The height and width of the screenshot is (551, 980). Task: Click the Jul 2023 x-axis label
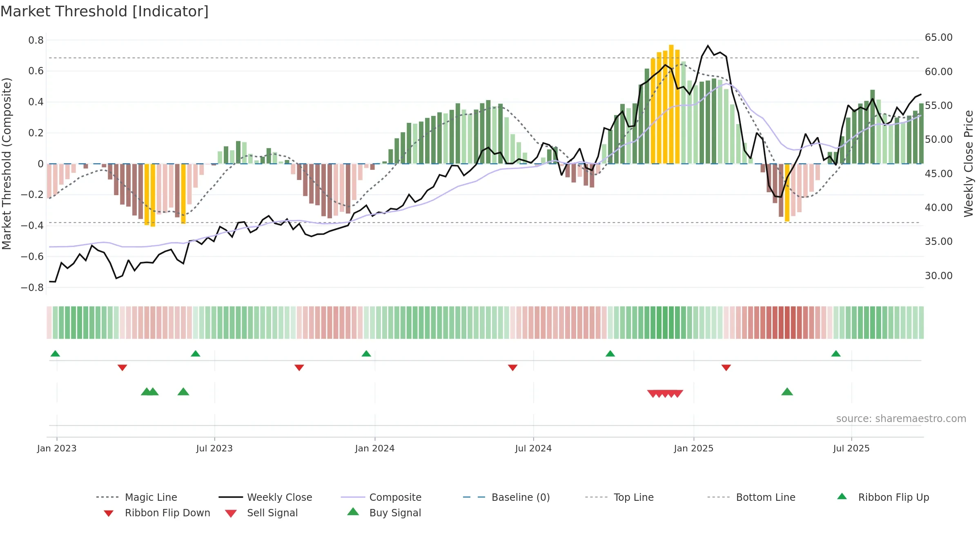[x=214, y=449]
